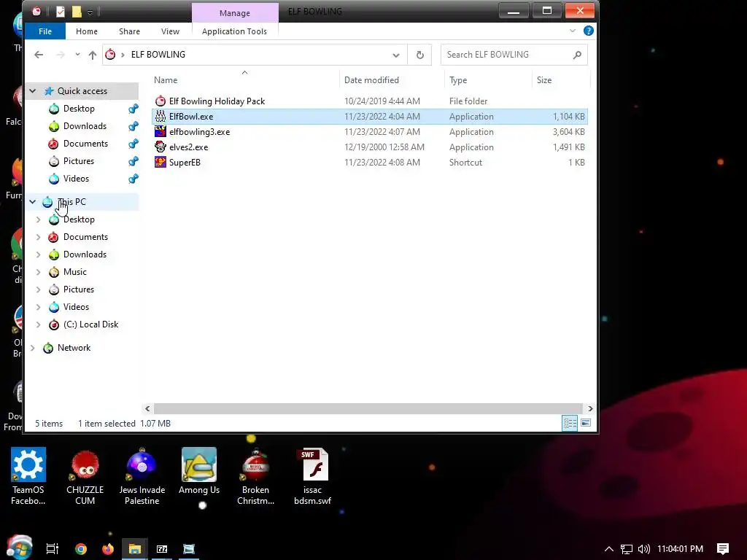The width and height of the screenshot is (747, 560).
Task: Select This PC in navigation pane
Action: point(71,202)
